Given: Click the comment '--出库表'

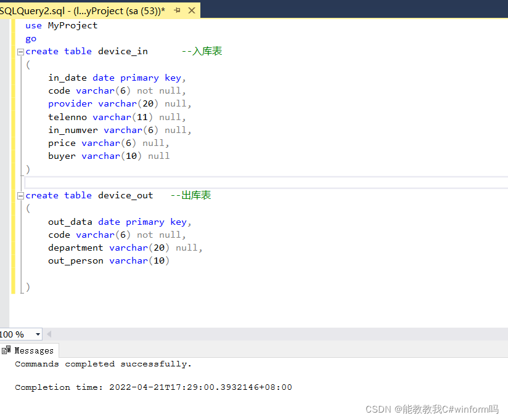Looking at the screenshot, I should (190, 195).
